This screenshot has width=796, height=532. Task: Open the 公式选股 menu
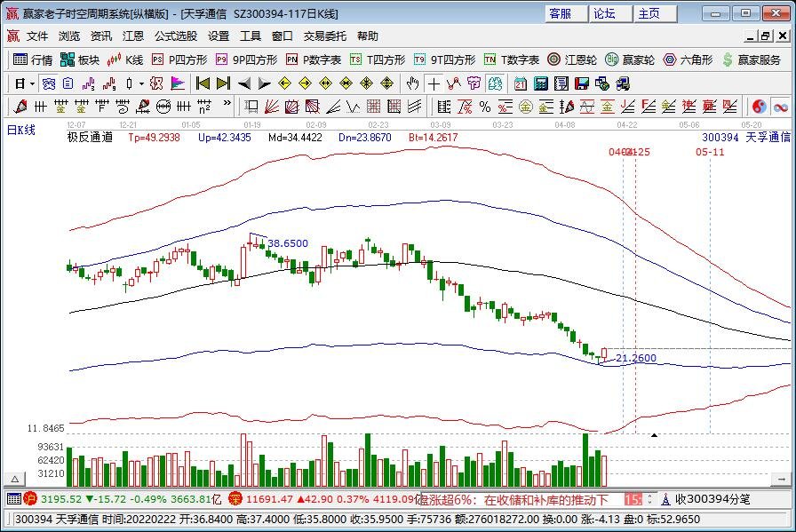176,36
